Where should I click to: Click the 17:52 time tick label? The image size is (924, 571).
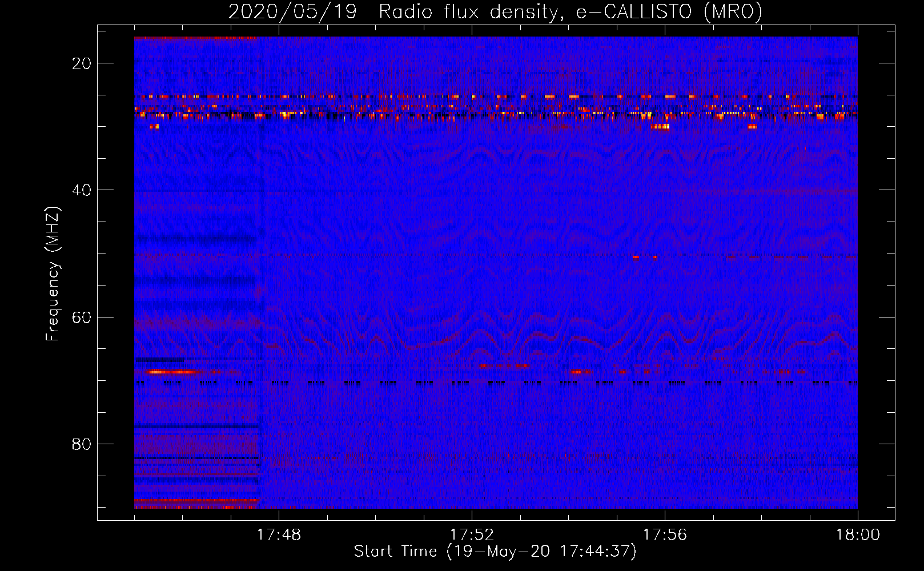click(x=472, y=535)
